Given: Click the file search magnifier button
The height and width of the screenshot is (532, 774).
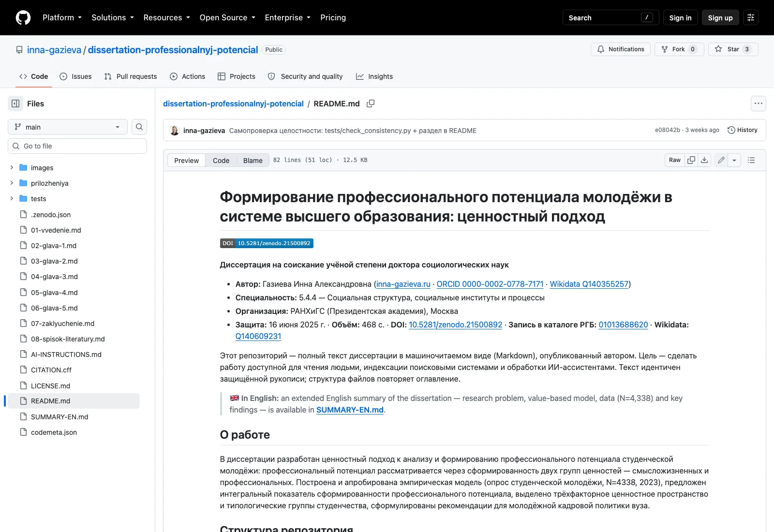Looking at the screenshot, I should (x=139, y=127).
